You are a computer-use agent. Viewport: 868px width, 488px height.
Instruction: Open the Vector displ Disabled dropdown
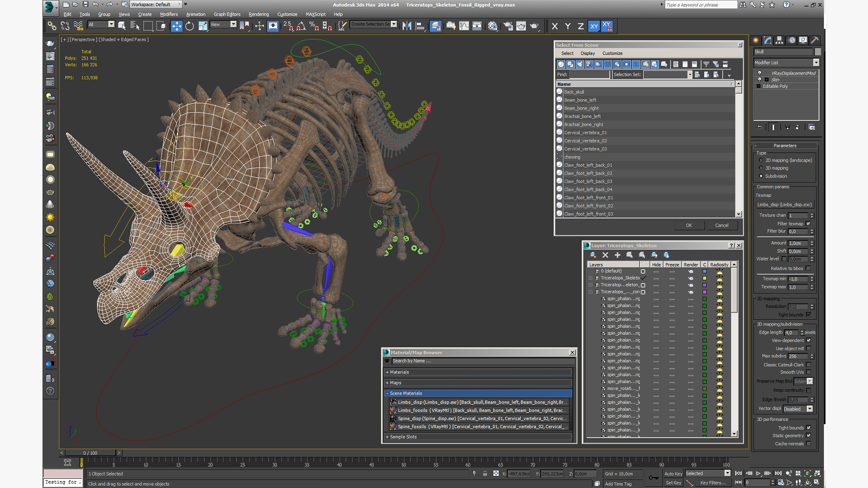798,409
